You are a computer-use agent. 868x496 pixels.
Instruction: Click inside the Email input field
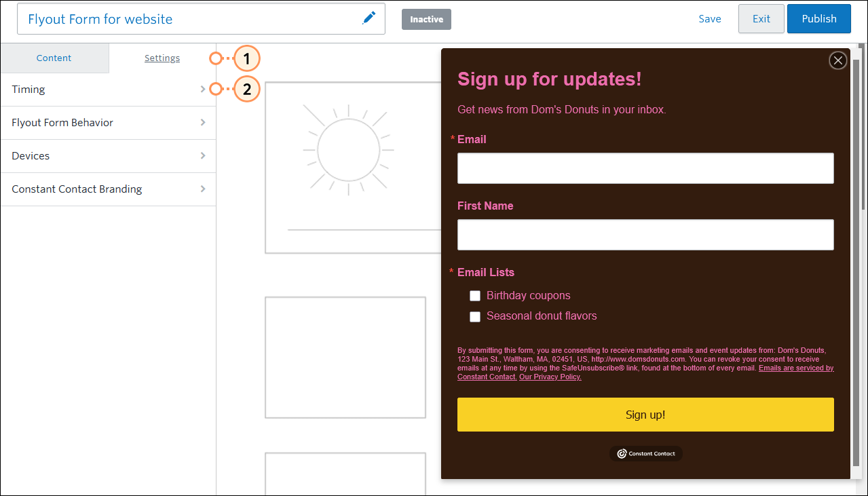point(645,168)
